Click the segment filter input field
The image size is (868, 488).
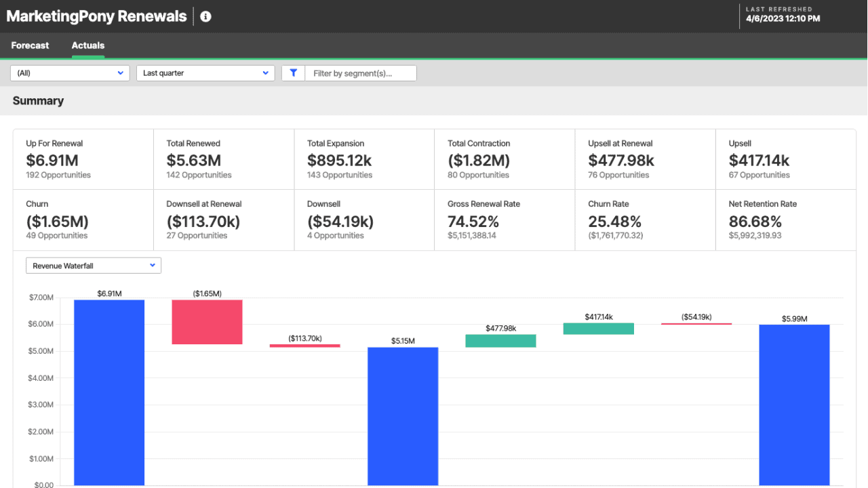(361, 73)
